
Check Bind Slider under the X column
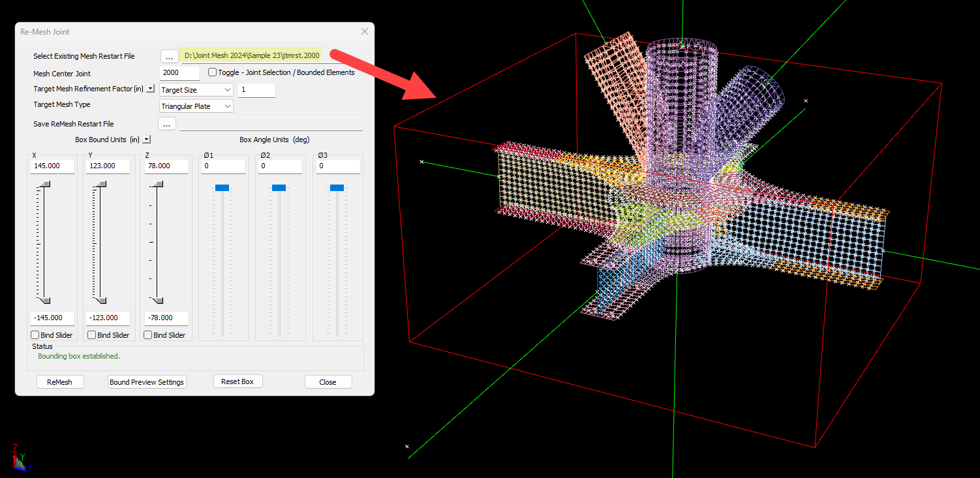click(x=35, y=335)
